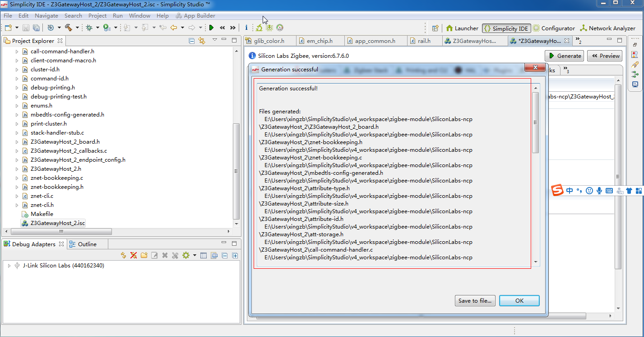Select the Simplicity IDE perspective

pyautogui.click(x=506, y=28)
